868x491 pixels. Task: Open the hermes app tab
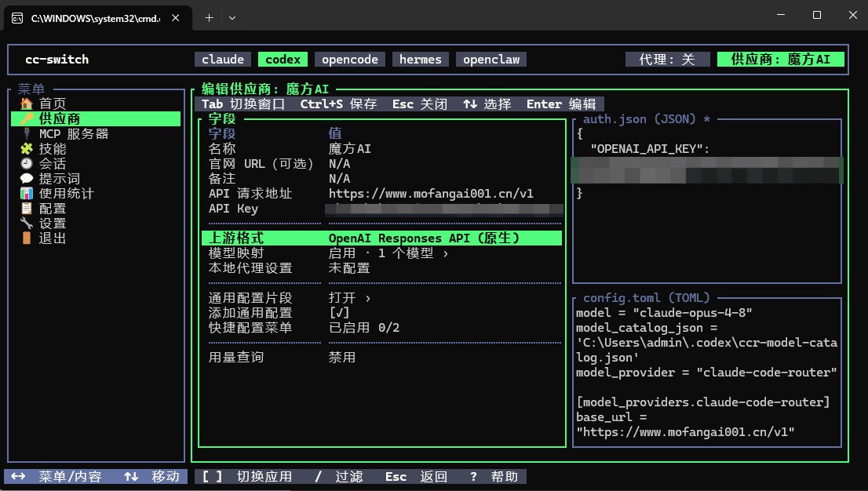coord(421,60)
